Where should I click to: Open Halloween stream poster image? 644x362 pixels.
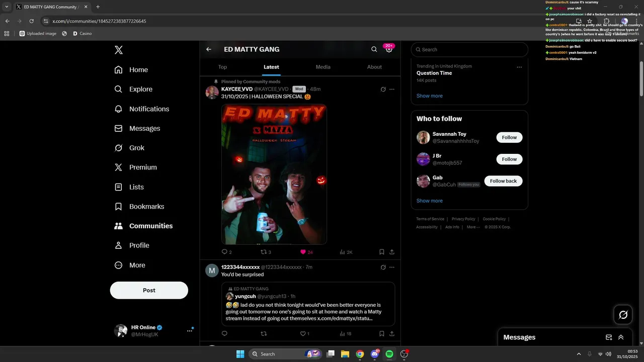[274, 174]
